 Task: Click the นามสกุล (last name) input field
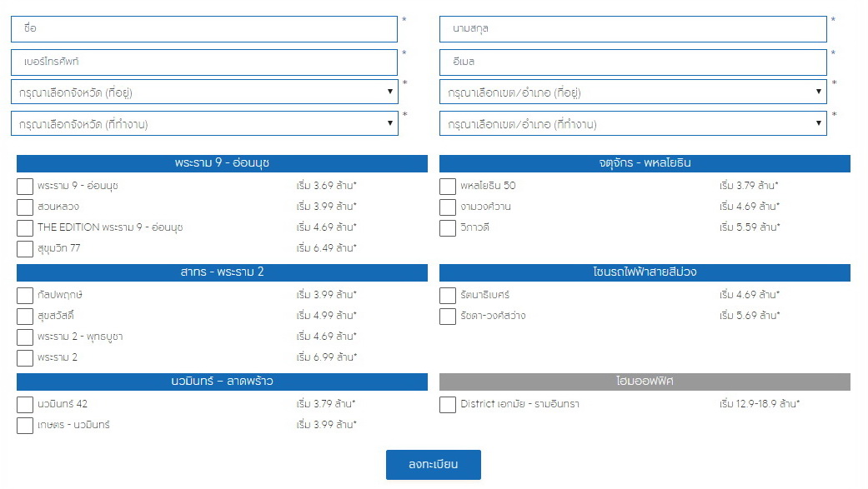tap(633, 29)
